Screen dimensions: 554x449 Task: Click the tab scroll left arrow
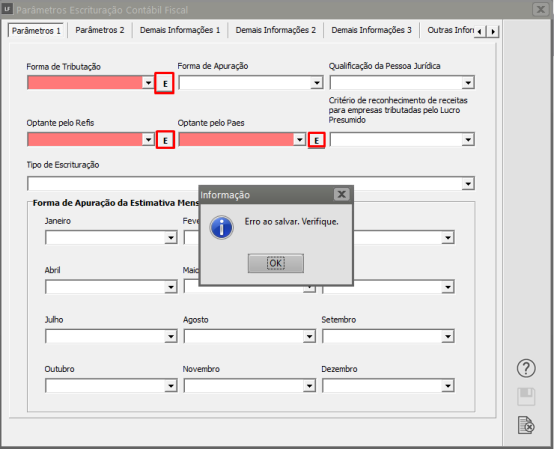pyautogui.click(x=480, y=31)
